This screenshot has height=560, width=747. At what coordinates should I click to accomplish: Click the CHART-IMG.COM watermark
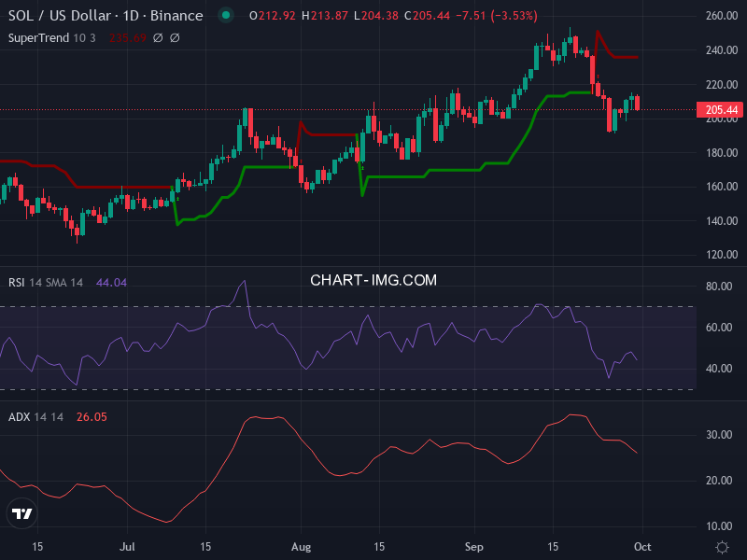coord(373,280)
